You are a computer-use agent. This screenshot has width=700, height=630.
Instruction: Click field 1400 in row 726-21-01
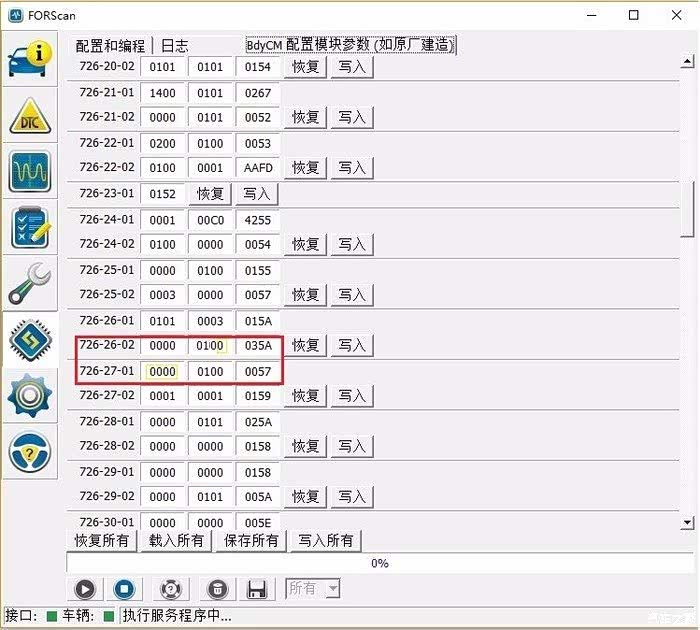pyautogui.click(x=162, y=93)
